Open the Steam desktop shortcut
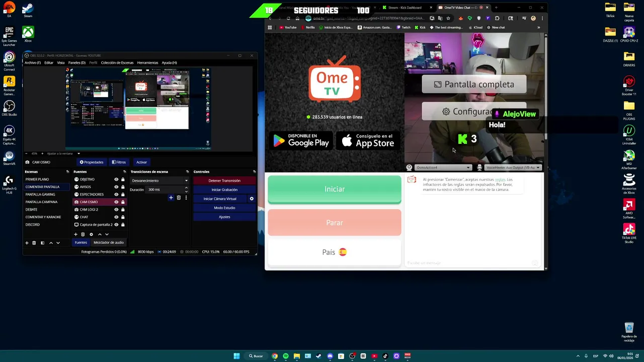644x362 pixels. click(28, 10)
